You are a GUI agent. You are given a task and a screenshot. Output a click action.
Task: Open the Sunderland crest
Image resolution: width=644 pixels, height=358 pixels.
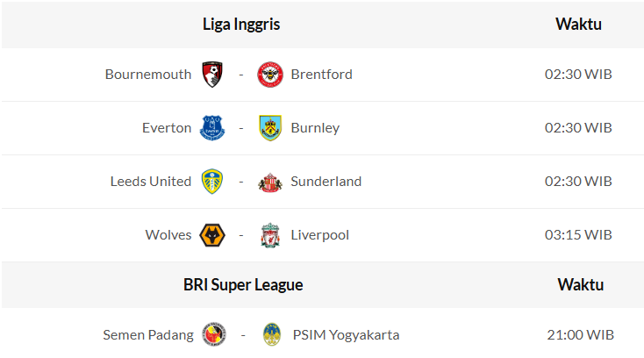(x=270, y=183)
